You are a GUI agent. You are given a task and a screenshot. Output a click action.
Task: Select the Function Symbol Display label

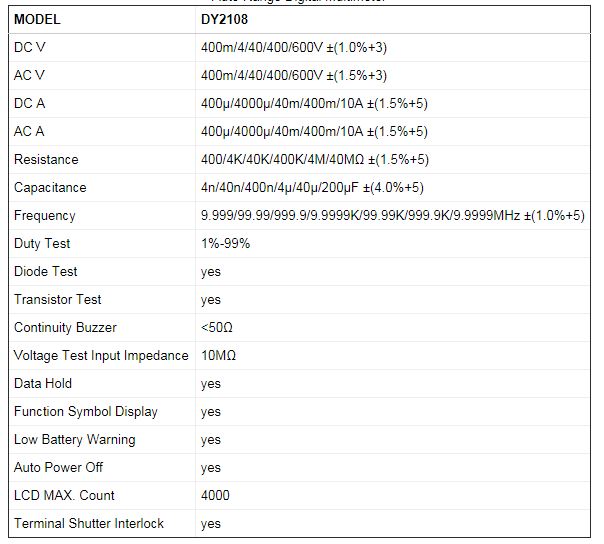pos(85,411)
